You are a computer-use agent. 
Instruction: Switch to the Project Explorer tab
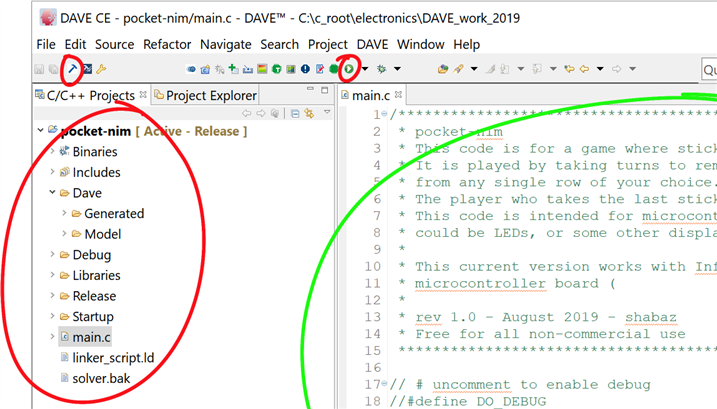[x=206, y=95]
